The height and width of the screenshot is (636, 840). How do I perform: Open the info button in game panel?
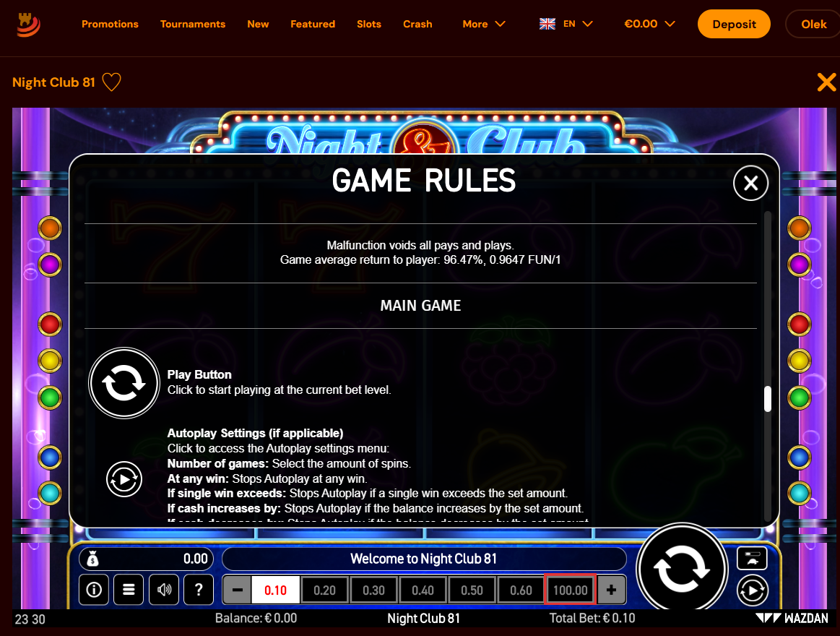[94, 590]
